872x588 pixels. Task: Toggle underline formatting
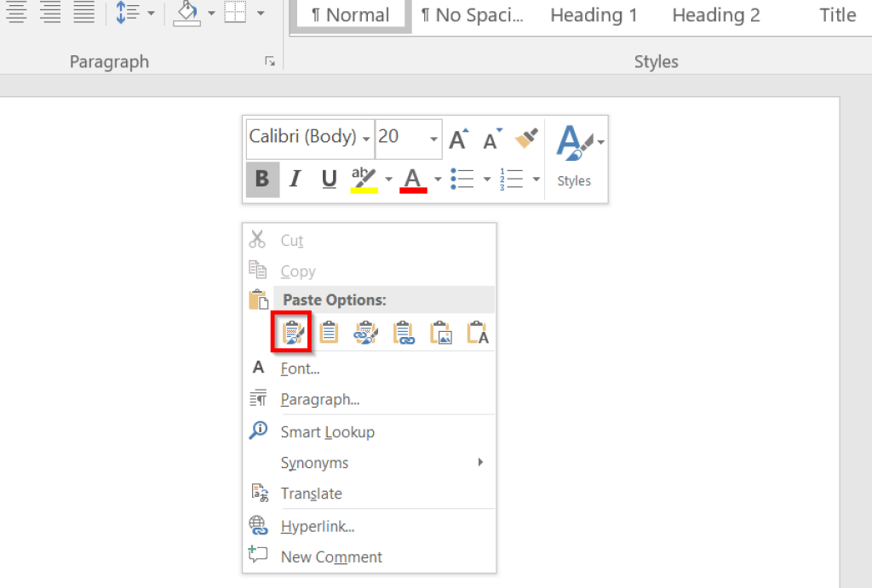pyautogui.click(x=329, y=179)
